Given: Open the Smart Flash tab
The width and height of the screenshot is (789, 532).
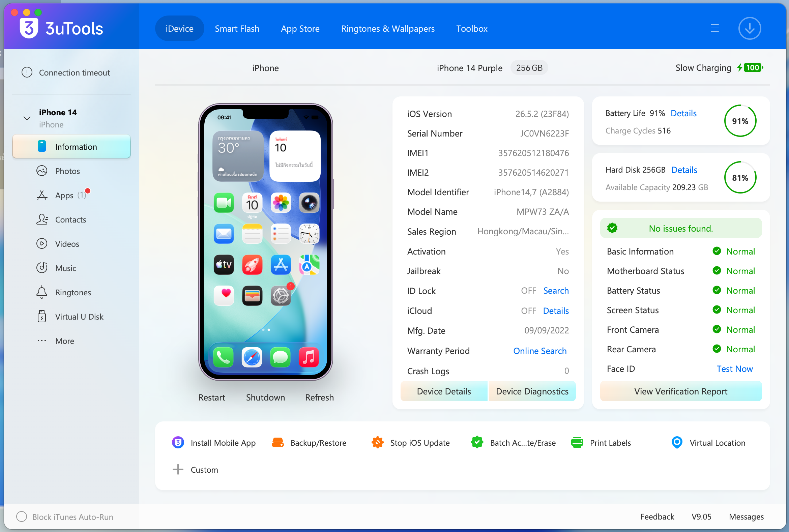Looking at the screenshot, I should point(237,29).
